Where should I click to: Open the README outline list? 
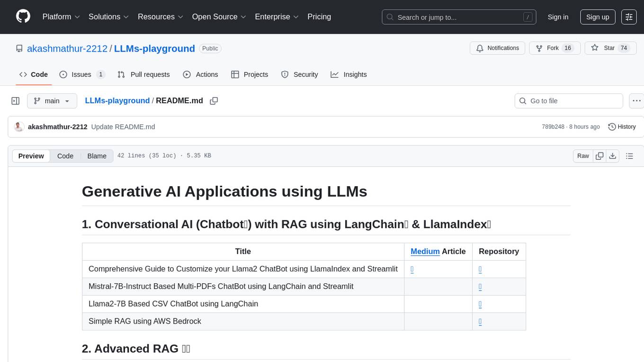click(629, 156)
